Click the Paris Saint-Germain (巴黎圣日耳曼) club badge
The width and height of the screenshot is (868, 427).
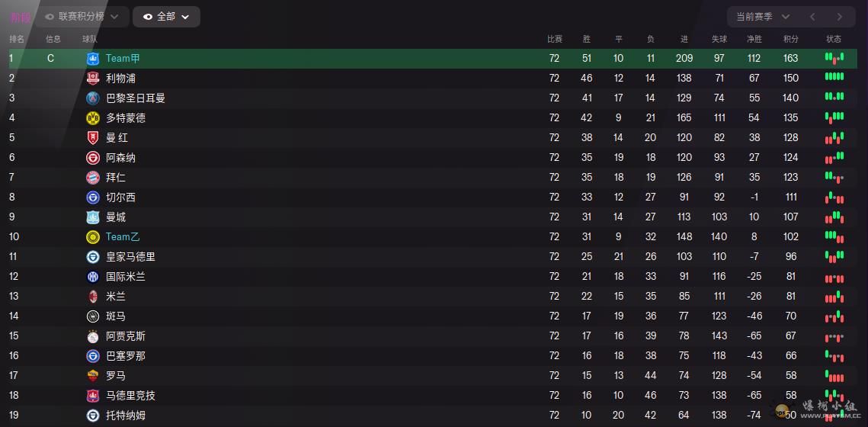click(x=93, y=98)
